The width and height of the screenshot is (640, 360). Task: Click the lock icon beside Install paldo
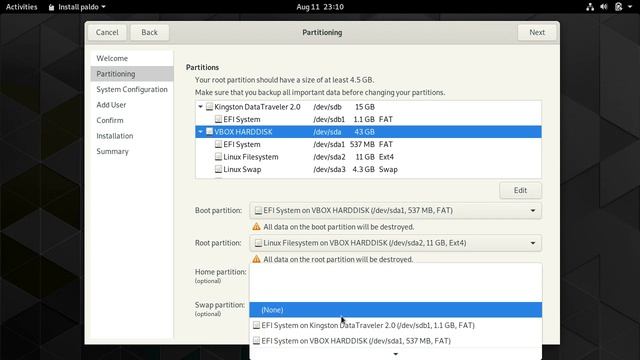[x=51, y=7]
